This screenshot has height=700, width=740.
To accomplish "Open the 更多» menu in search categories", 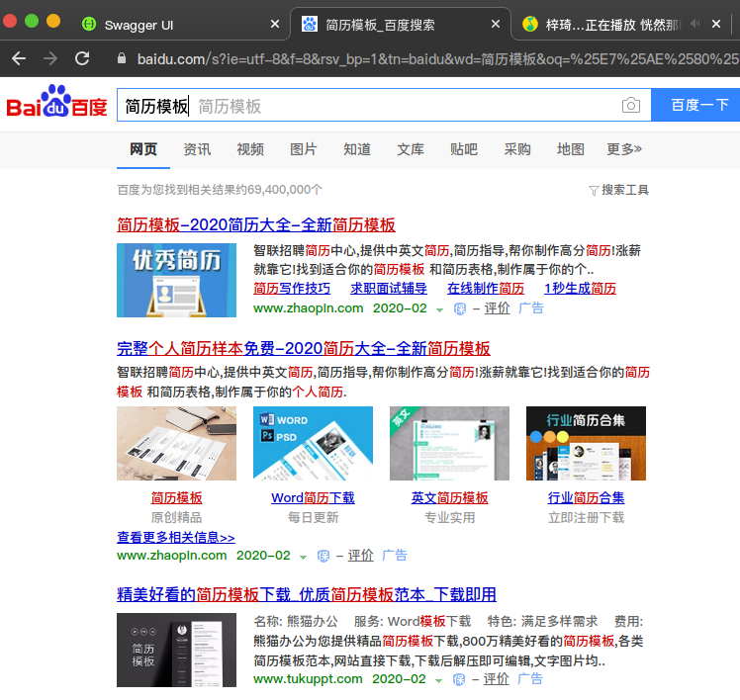I will tap(624, 149).
